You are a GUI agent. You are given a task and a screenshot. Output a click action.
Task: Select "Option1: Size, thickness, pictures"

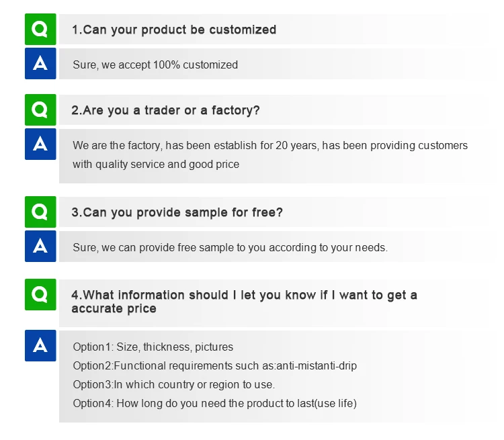tap(153, 347)
